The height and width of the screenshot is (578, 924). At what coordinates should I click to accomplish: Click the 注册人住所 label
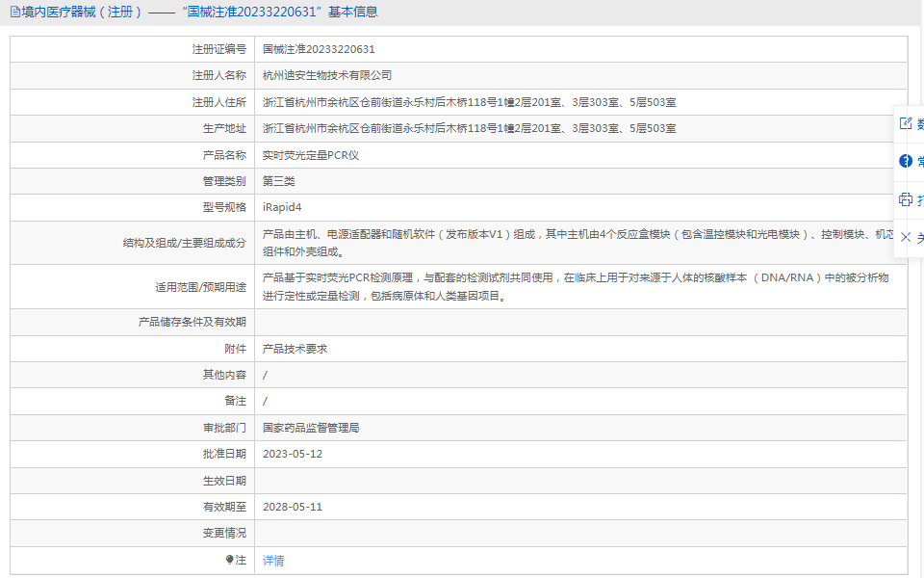click(x=219, y=103)
